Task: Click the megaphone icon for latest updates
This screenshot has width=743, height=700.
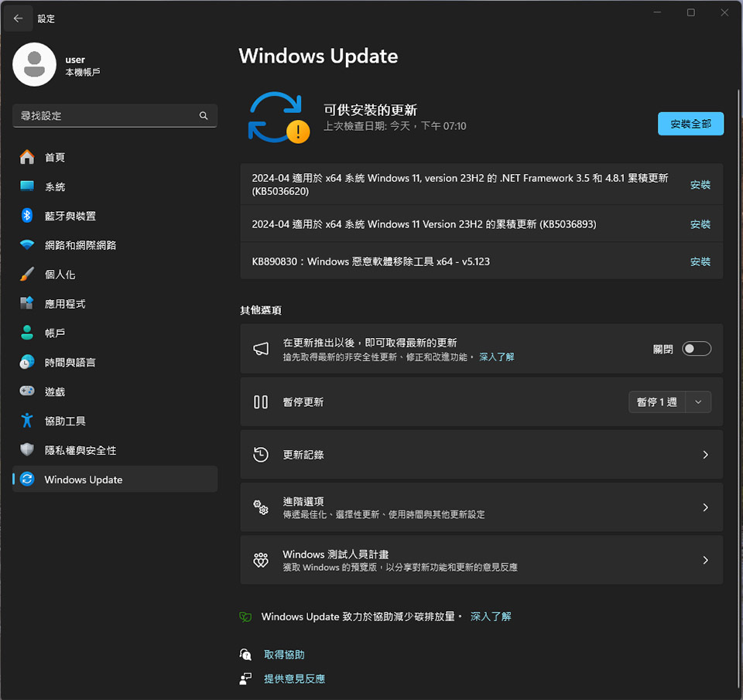Action: (x=261, y=349)
